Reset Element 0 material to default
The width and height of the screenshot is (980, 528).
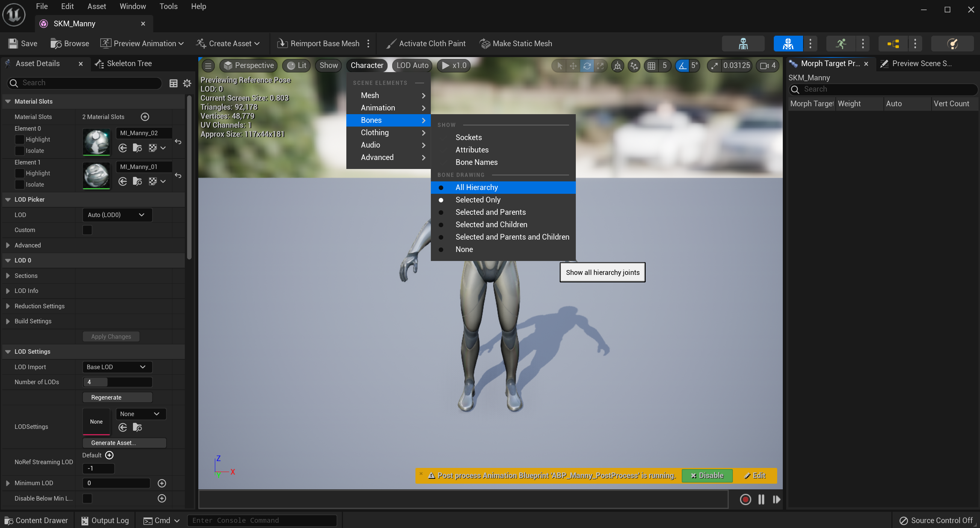pyautogui.click(x=178, y=142)
